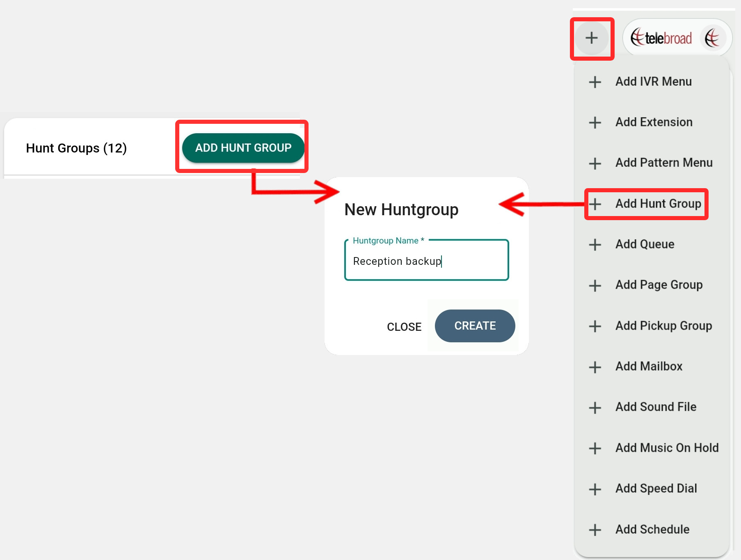This screenshot has height=560, width=741.
Task: Click plus icon beside Add Extension
Action: 595,123
